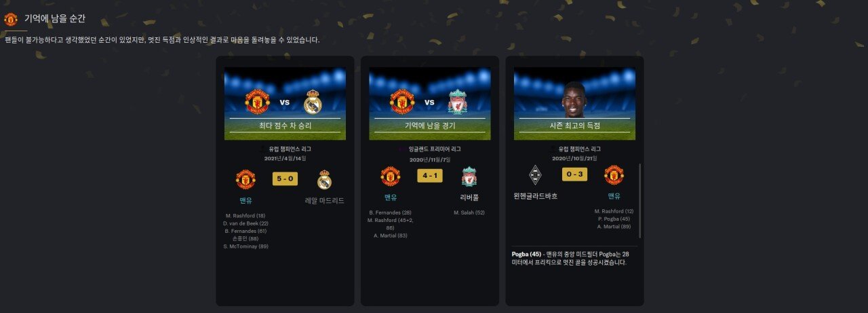
Task: Click Liverpool crest in second card banner
Action: pyautogui.click(x=458, y=104)
